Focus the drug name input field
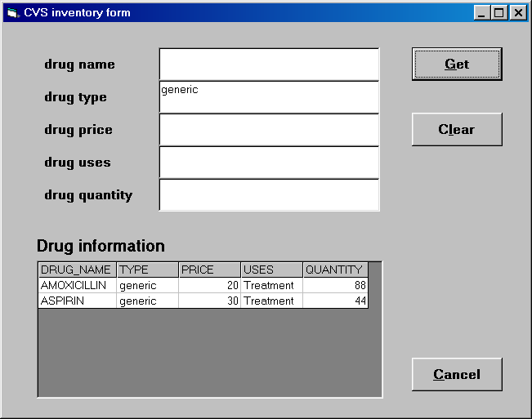The width and height of the screenshot is (532, 419). coord(269,65)
